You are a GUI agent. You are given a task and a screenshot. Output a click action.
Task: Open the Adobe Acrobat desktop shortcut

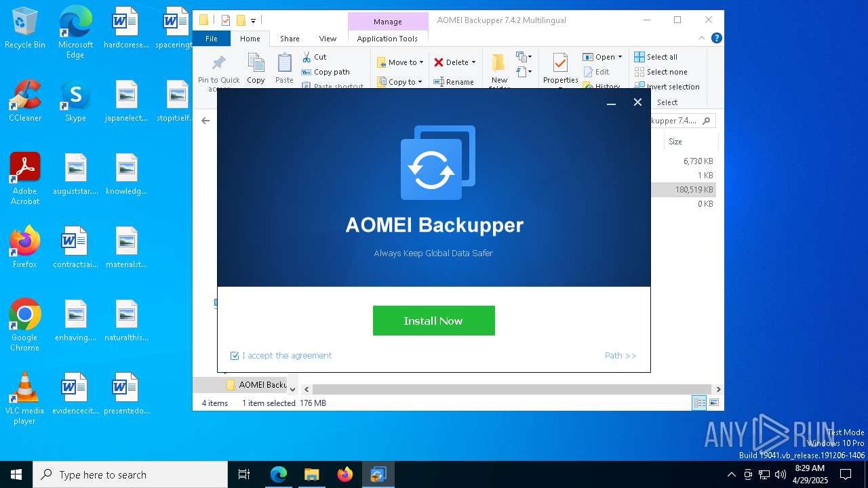point(25,179)
